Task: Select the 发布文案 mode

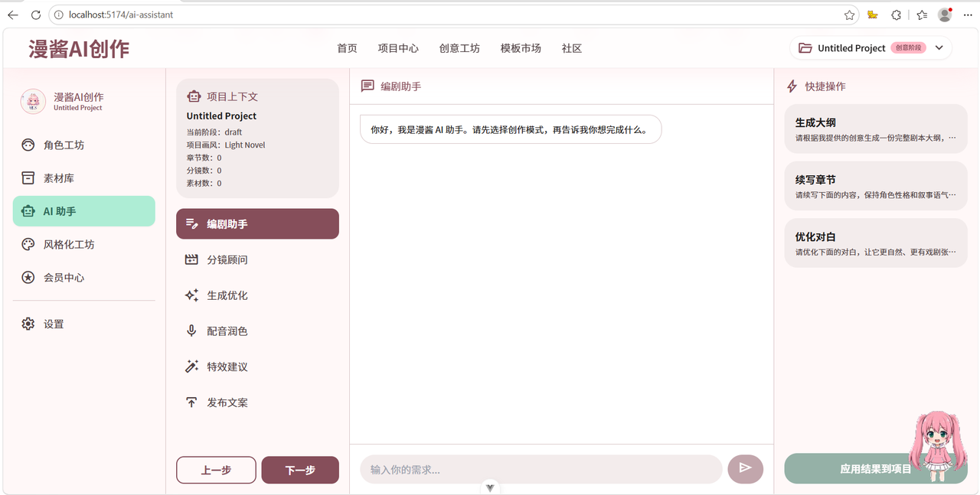Action: tap(257, 402)
